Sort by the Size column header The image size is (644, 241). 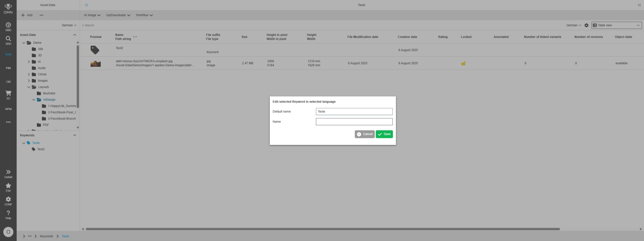click(244, 37)
